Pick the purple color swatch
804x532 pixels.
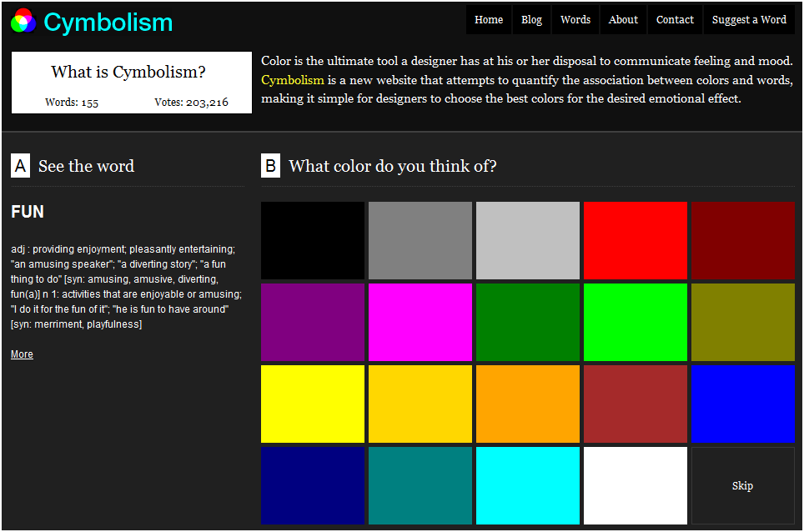[313, 323]
